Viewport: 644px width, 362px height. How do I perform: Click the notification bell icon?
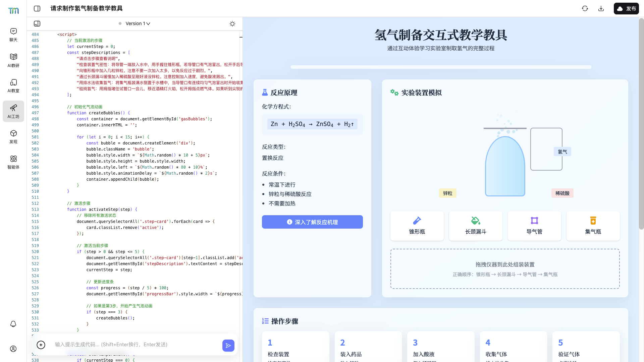13,324
